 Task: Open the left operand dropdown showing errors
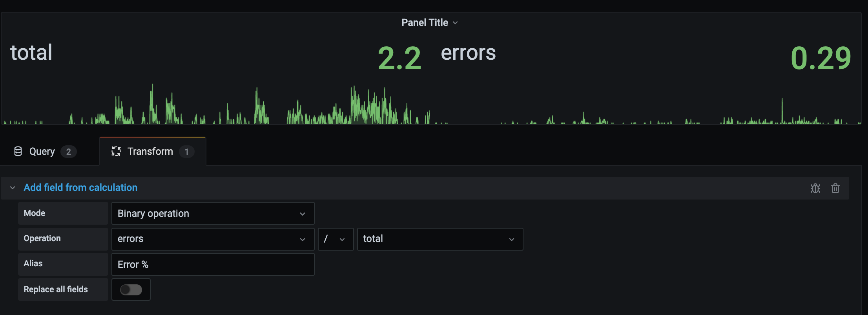(213, 239)
